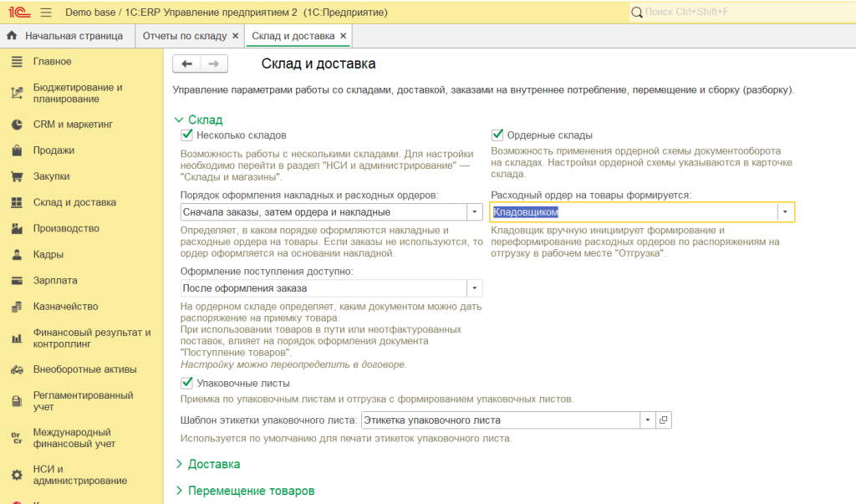Click the Склад и доставка page heading
856x504 pixels.
318,64
